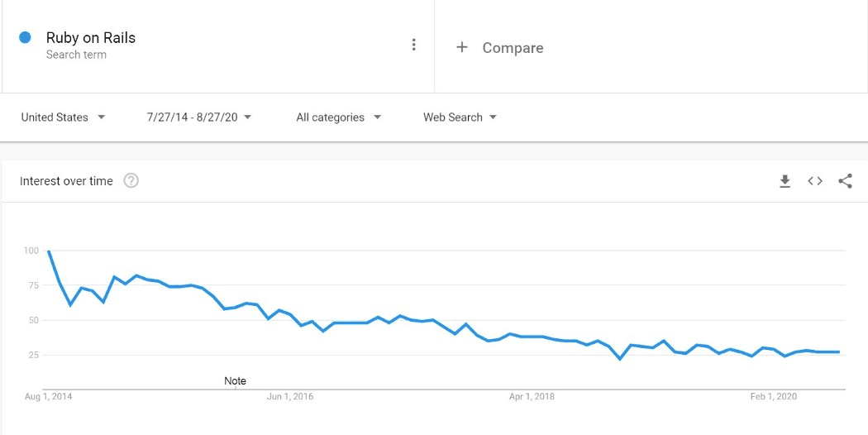Click the Note marker on the chart
This screenshot has width=868, height=435.
click(236, 381)
